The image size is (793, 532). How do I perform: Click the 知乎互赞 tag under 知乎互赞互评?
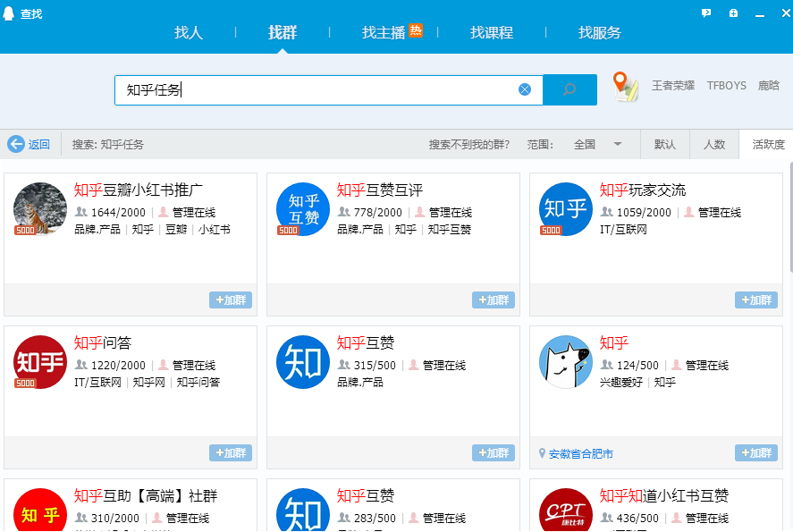pyautogui.click(x=450, y=230)
